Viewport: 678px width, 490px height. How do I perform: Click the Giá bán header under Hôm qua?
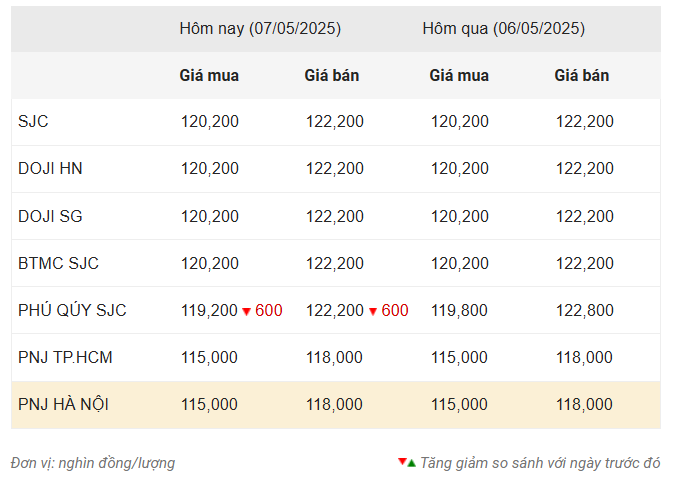pyautogui.click(x=582, y=75)
